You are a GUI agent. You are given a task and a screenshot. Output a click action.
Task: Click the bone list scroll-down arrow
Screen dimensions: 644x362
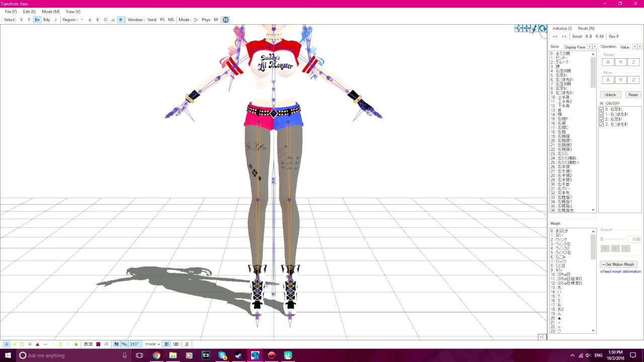[593, 210]
